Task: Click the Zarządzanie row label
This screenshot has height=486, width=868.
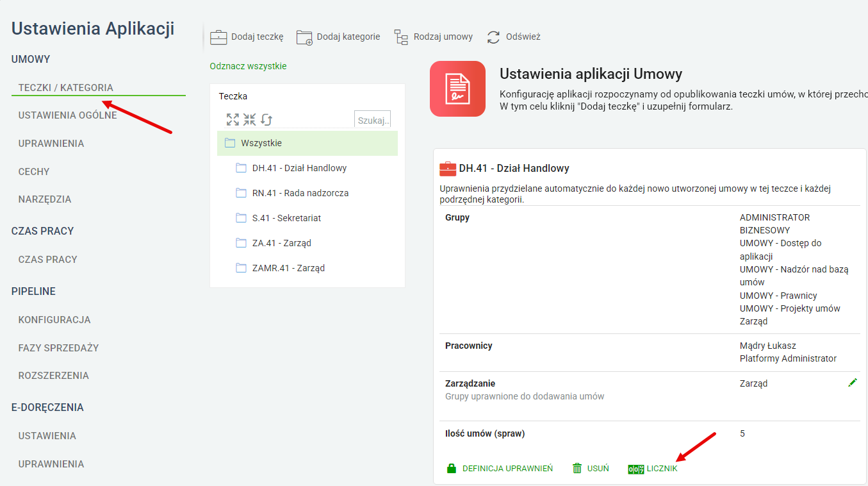Action: [x=470, y=383]
